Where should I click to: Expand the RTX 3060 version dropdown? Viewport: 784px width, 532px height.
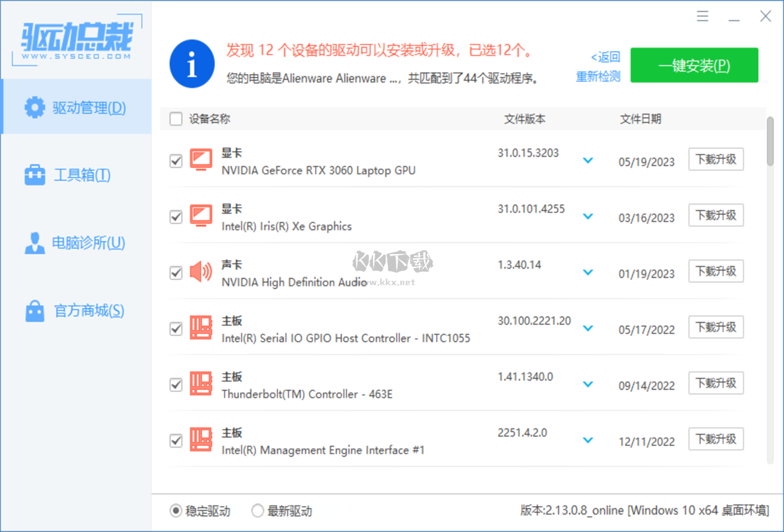(x=588, y=160)
